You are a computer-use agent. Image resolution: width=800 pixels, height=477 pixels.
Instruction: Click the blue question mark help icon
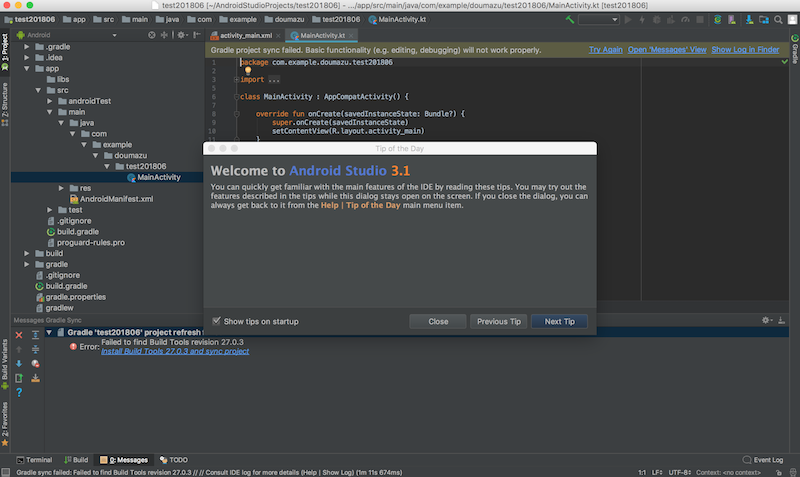pos(19,392)
